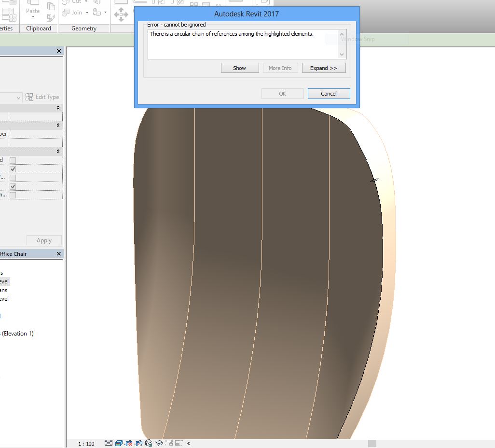Click the Expand button on the error dialog

[x=324, y=68]
